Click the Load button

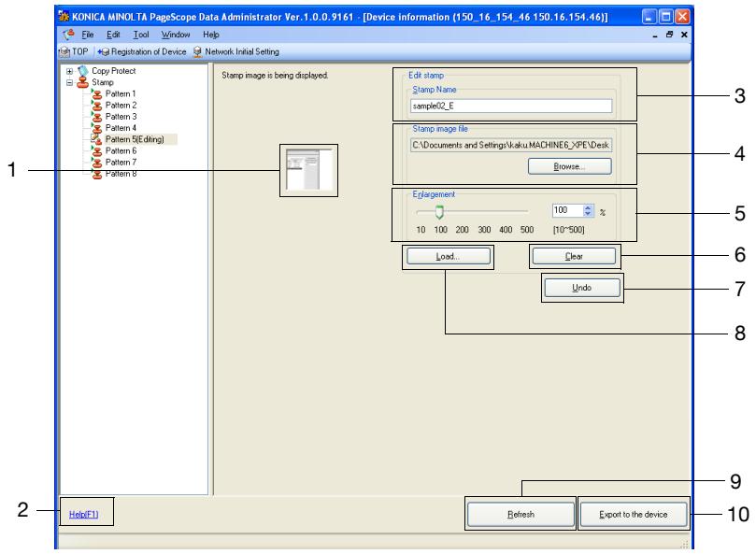[448, 257]
